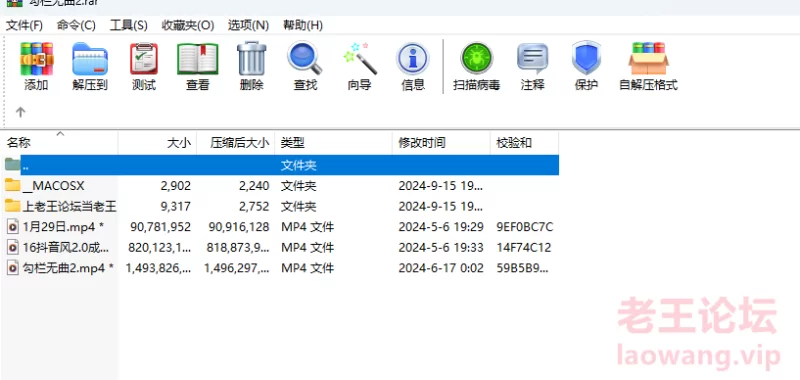
Task: Launch the 向导 (Wizard) wand icon
Action: (x=359, y=59)
